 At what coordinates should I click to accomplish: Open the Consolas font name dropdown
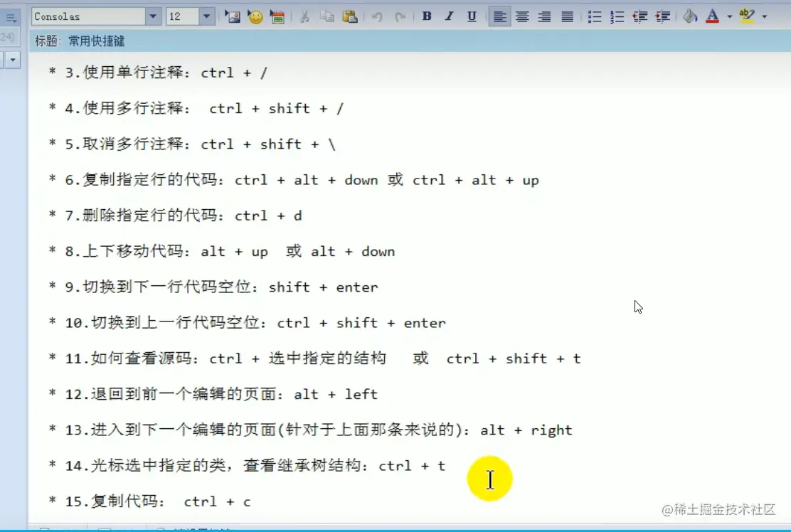tap(154, 16)
